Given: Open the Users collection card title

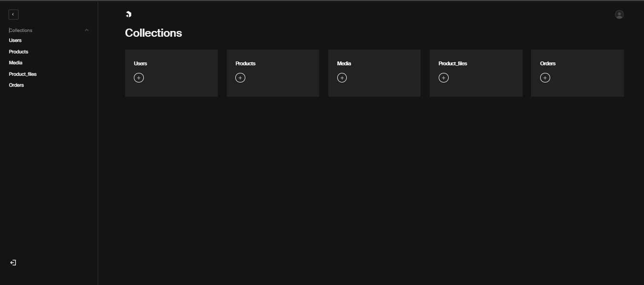Looking at the screenshot, I should click(141, 63).
